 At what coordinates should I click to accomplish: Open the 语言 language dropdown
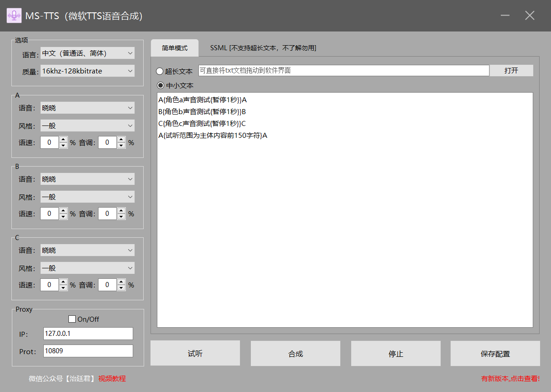click(88, 53)
